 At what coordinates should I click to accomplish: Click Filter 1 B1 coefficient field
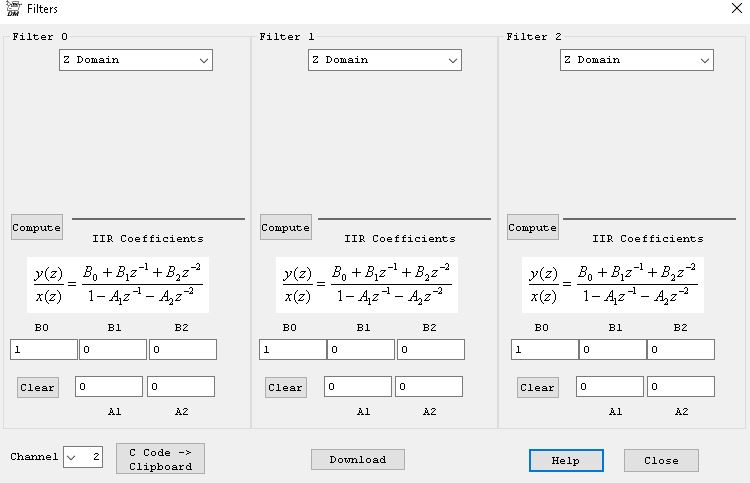(362, 350)
